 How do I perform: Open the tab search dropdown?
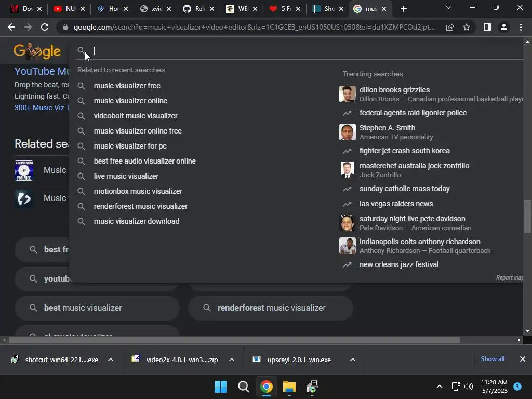tap(448, 7)
